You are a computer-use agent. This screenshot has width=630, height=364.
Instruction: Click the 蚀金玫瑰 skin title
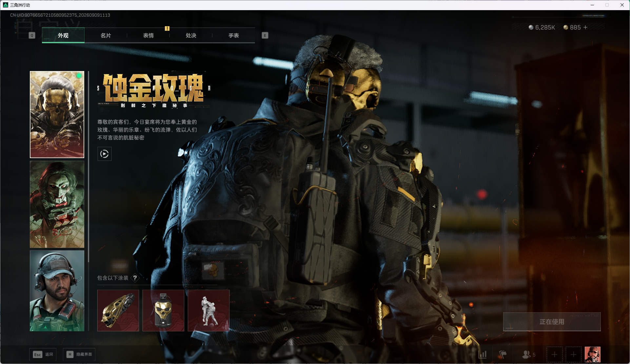click(x=153, y=88)
